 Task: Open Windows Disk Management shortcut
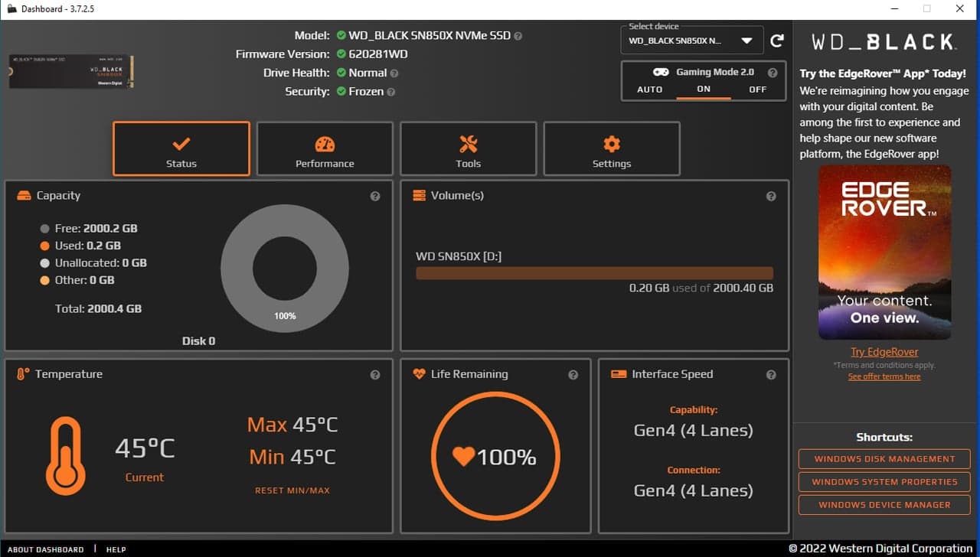(x=884, y=459)
